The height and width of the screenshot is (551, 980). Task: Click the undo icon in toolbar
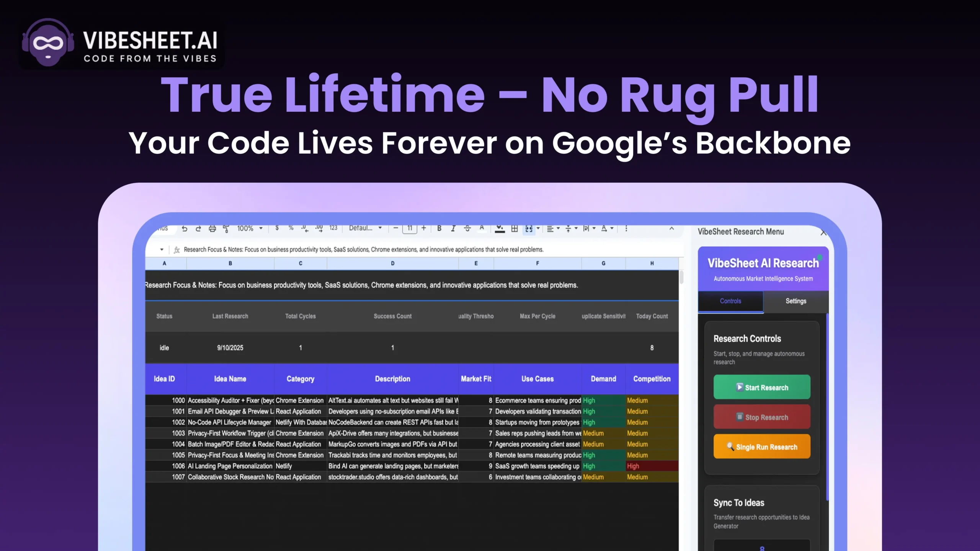(185, 228)
